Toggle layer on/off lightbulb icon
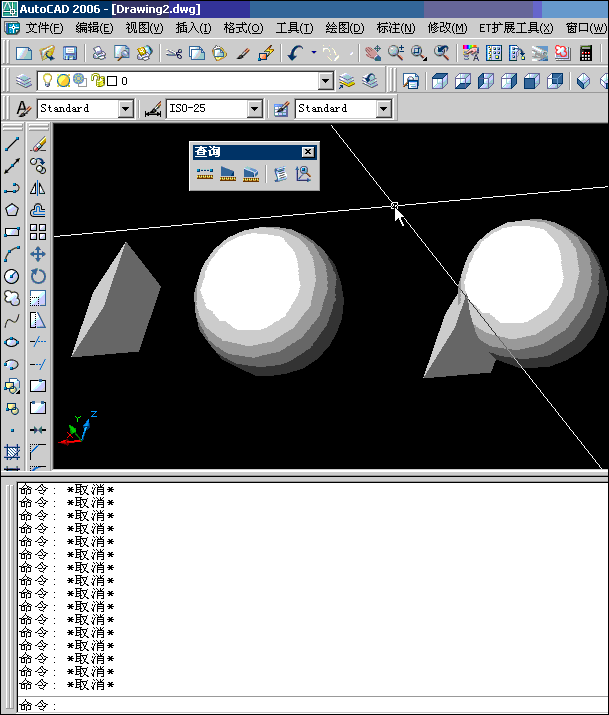This screenshot has height=715, width=609. coord(47,81)
